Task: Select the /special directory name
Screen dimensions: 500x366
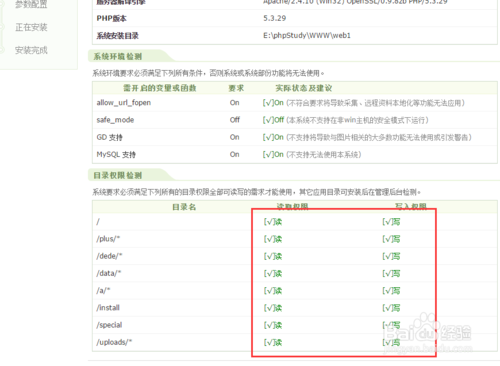Action: point(109,325)
